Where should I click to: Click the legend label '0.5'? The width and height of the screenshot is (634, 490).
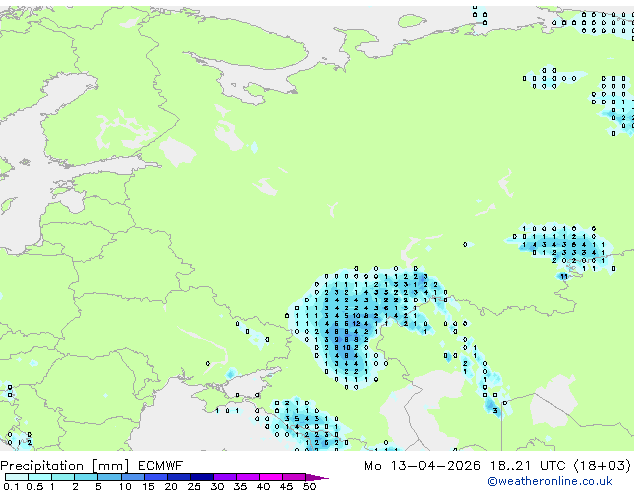[35, 486]
